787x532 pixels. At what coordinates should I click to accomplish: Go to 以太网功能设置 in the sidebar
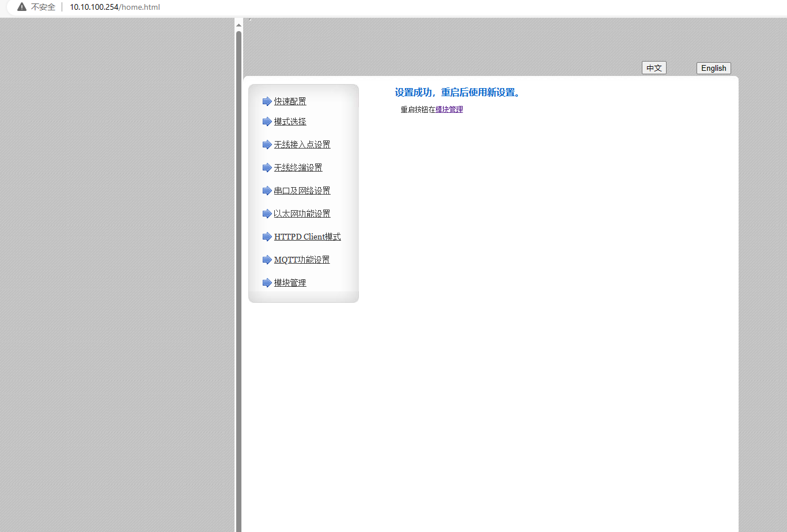pos(302,214)
